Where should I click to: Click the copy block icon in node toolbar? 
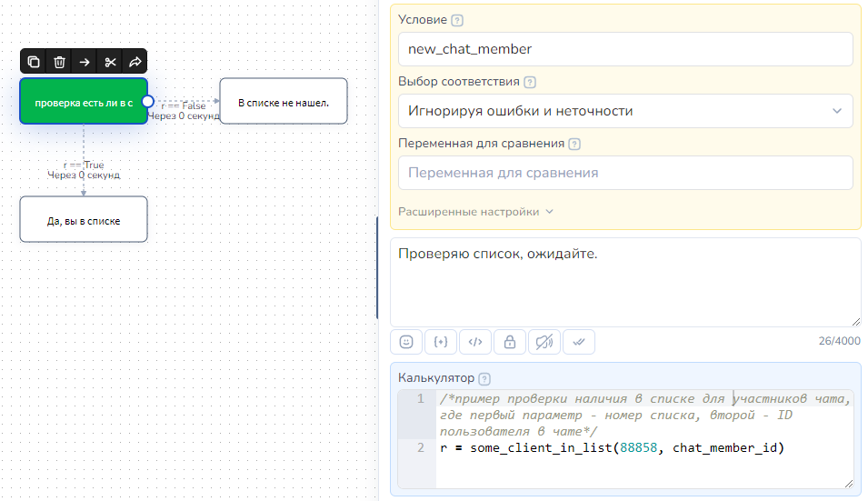coord(34,62)
